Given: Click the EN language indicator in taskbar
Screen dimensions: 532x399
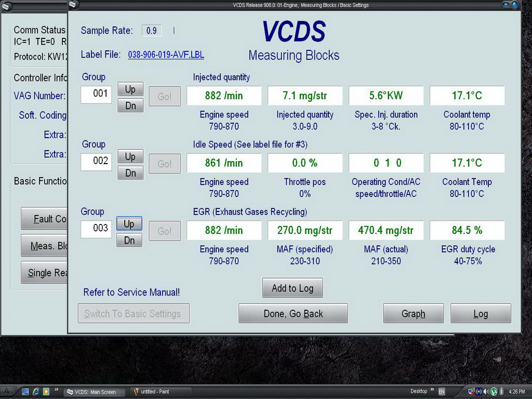Looking at the screenshot, I should click(442, 391).
